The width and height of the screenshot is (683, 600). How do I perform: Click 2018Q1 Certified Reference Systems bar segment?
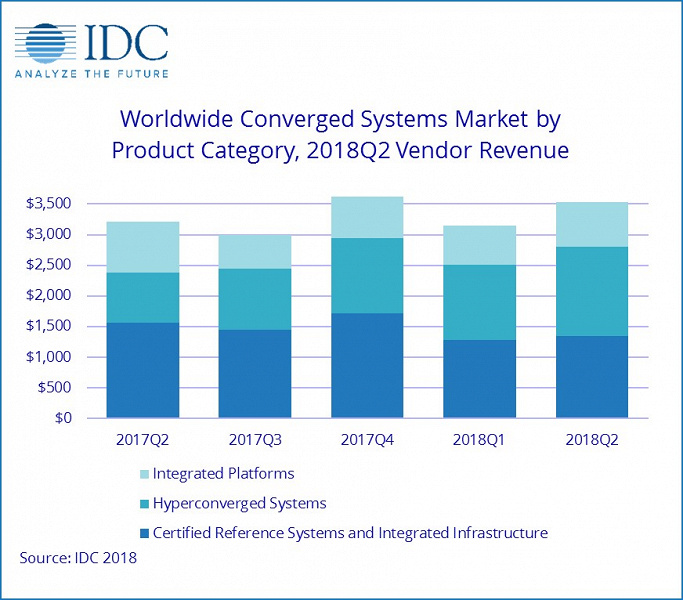[x=480, y=379]
